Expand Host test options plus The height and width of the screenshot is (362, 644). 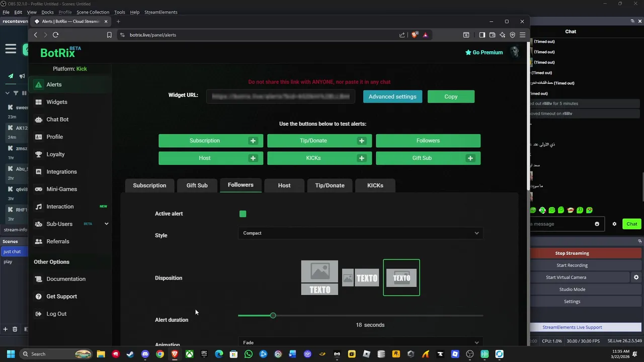click(253, 158)
